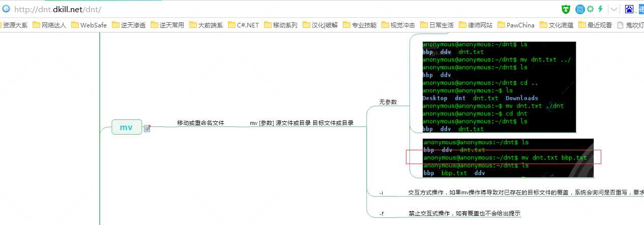
Task: Select the -i option branch label
Action: (x=381, y=193)
